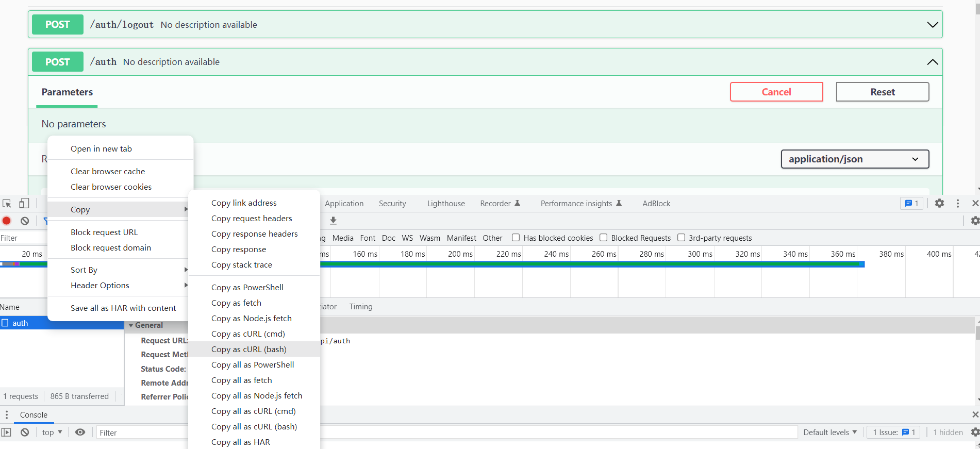Open the issues counter badge in tab bar
The width and height of the screenshot is (980, 449).
pos(911,204)
